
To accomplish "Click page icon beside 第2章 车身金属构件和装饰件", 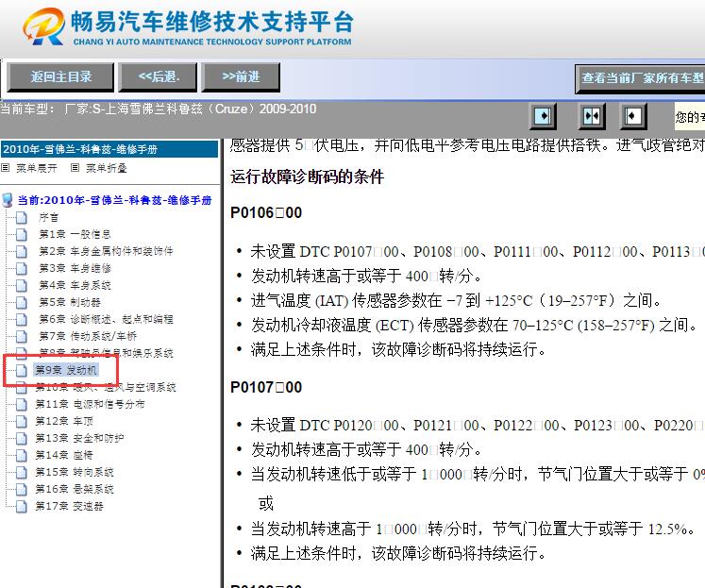I will [x=21, y=251].
